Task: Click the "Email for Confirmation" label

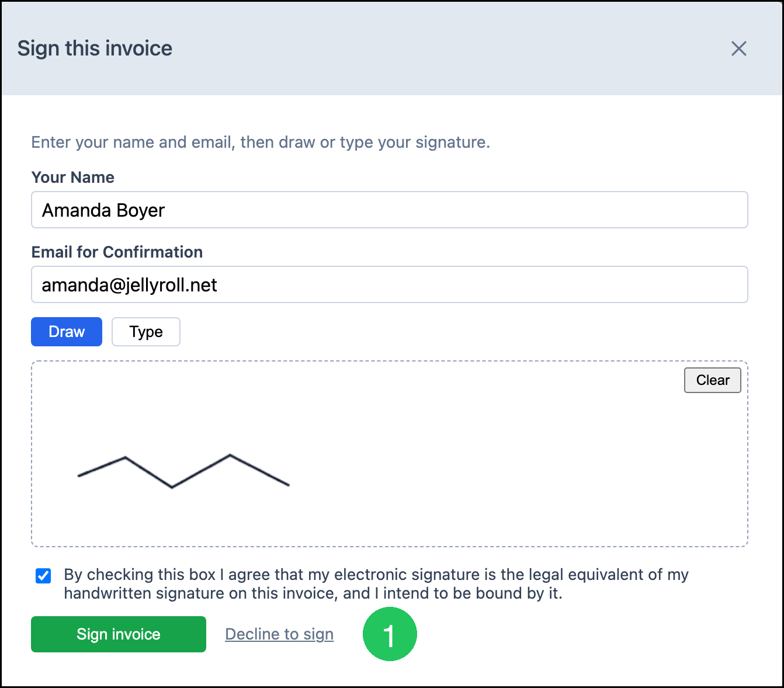Action: tap(117, 252)
